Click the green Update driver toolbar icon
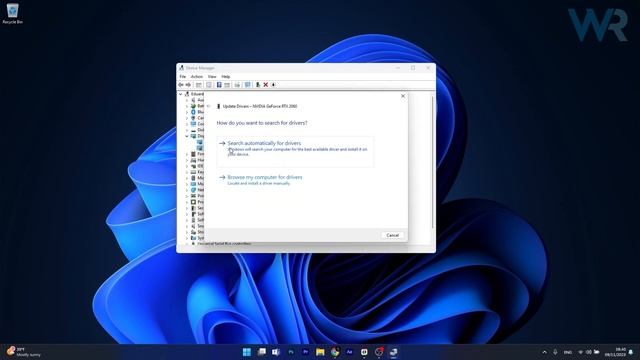Image resolution: width=640 pixels, height=360 pixels. [x=258, y=85]
